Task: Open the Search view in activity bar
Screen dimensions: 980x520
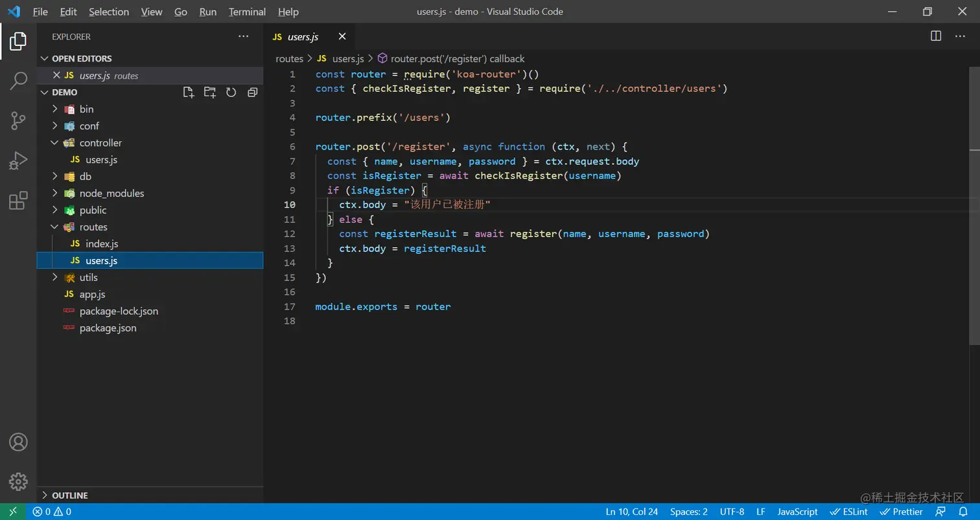Action: tap(18, 81)
